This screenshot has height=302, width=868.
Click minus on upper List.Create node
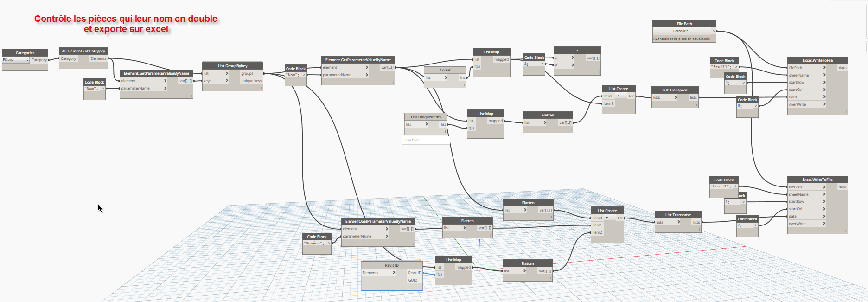[624, 96]
